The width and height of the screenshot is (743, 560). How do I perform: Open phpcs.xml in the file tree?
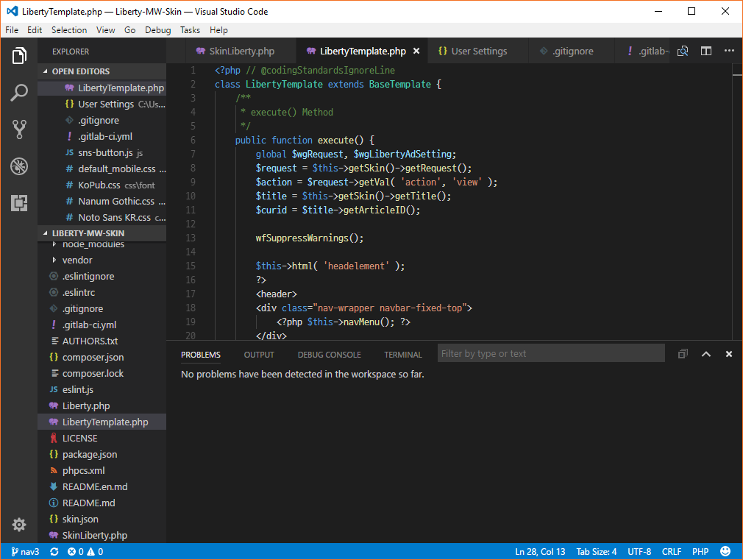tap(102, 470)
